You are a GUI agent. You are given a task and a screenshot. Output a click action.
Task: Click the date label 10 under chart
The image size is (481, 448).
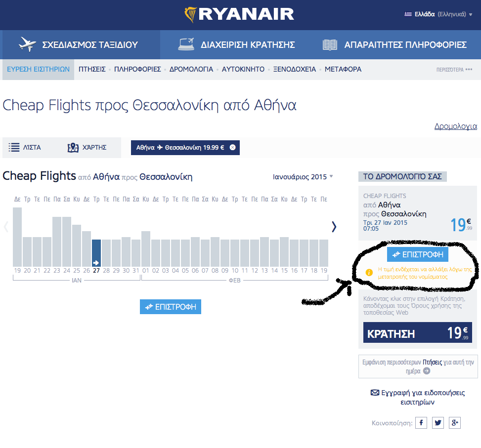pyautogui.click(x=235, y=271)
